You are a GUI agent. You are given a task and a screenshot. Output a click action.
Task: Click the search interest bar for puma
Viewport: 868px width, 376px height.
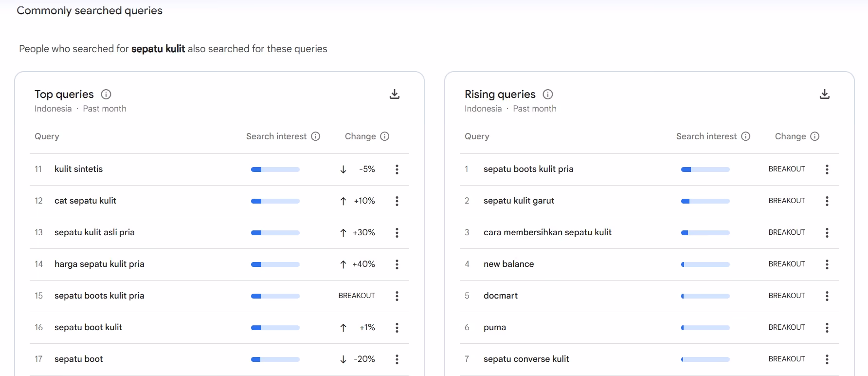[x=705, y=328]
